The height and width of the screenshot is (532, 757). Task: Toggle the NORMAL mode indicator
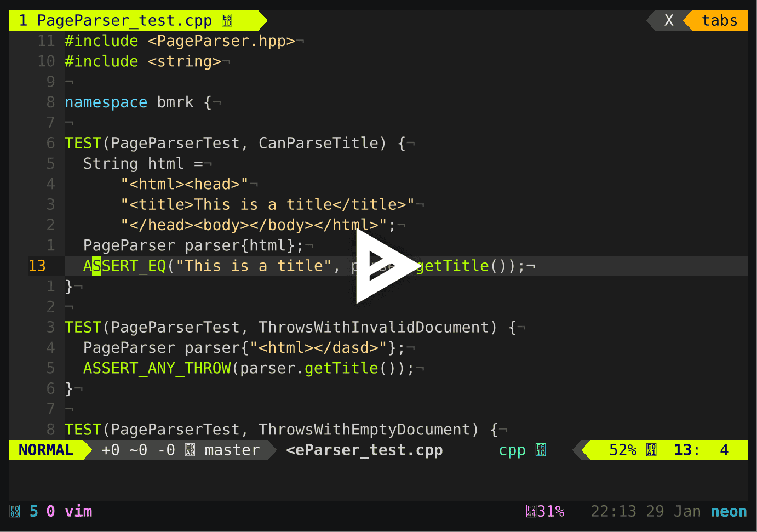[x=46, y=450]
